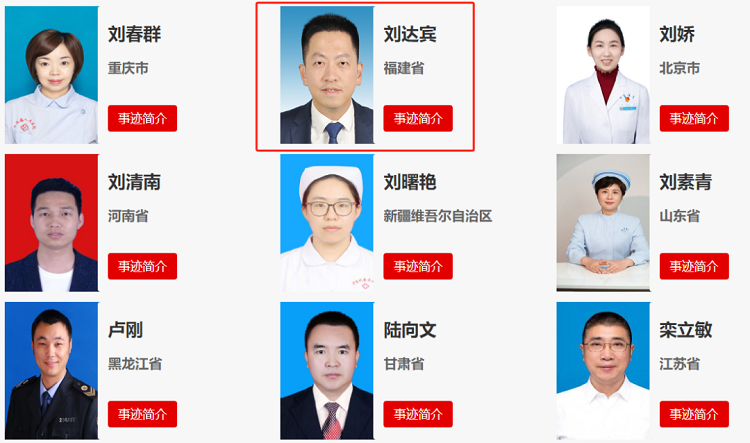Image resolution: width=750 pixels, height=443 pixels.
Task: Select the red-background photo of 刘清南
Action: (52, 222)
